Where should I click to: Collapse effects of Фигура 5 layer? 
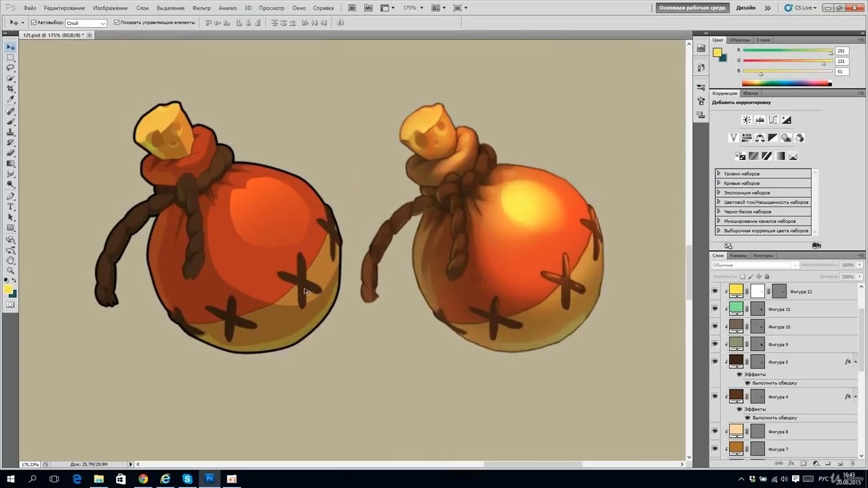(x=856, y=362)
